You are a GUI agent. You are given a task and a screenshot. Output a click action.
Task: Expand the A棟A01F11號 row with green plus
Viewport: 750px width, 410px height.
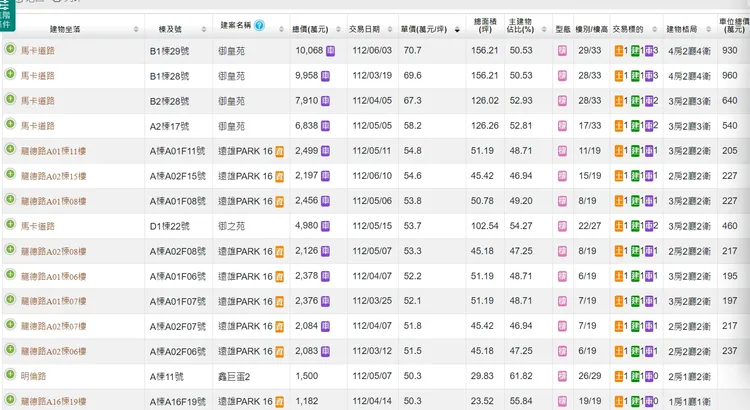pyautogui.click(x=10, y=149)
